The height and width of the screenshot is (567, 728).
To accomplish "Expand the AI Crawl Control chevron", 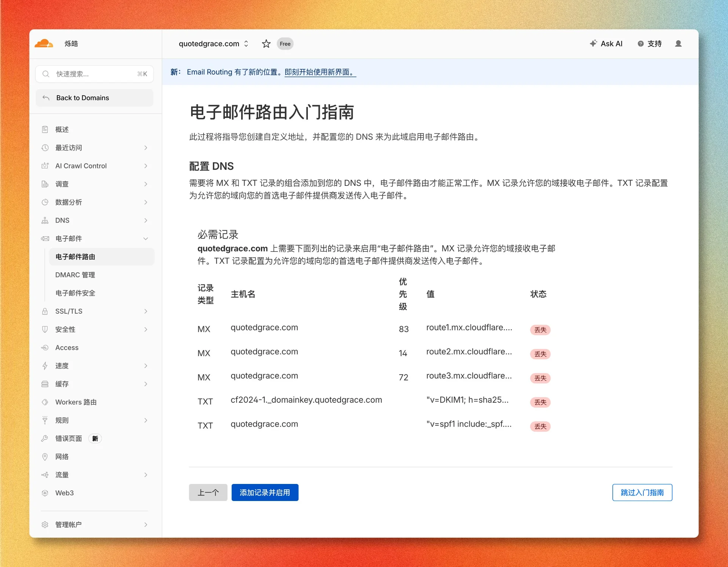I will [x=146, y=166].
